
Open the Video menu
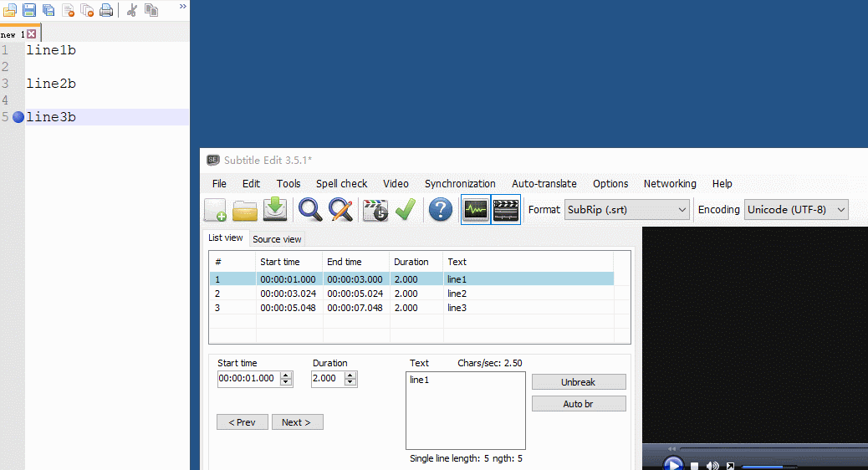(x=396, y=184)
